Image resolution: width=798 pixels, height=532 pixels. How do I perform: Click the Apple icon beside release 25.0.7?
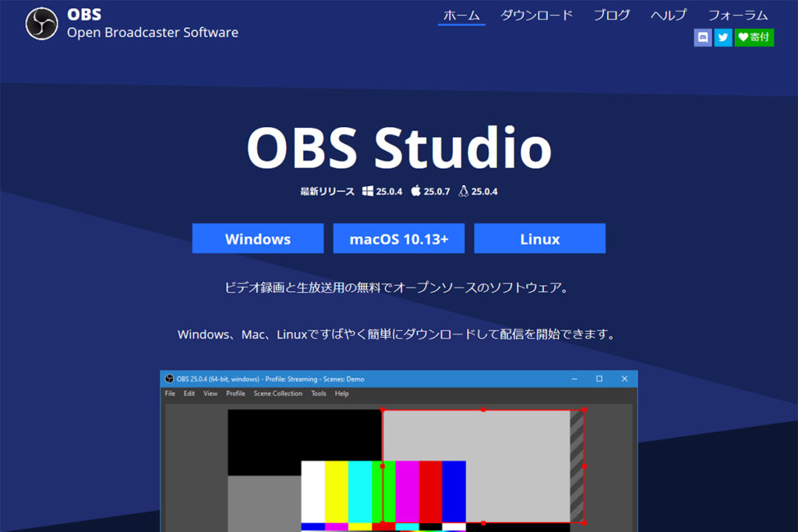click(417, 190)
